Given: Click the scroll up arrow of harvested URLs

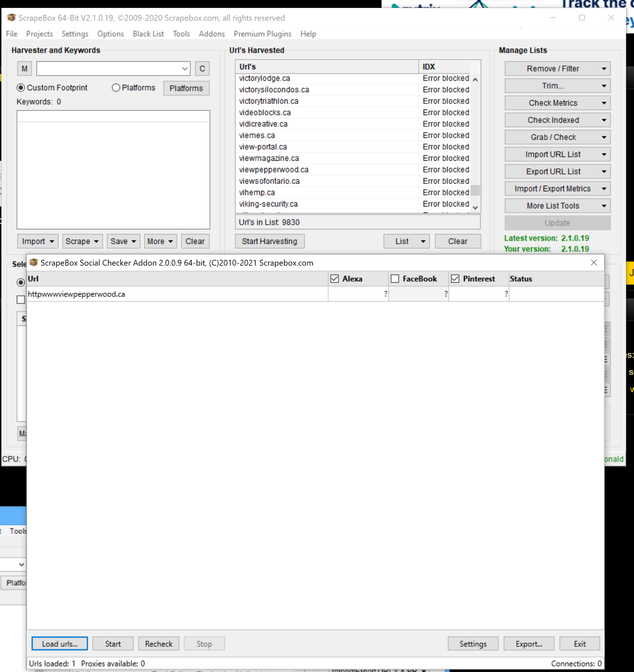Looking at the screenshot, I should [x=475, y=79].
